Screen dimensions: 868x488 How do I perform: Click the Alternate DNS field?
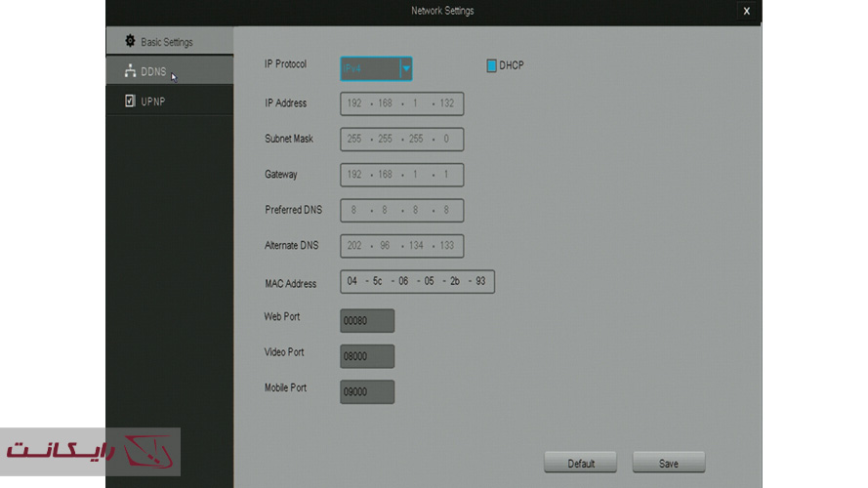click(401, 246)
